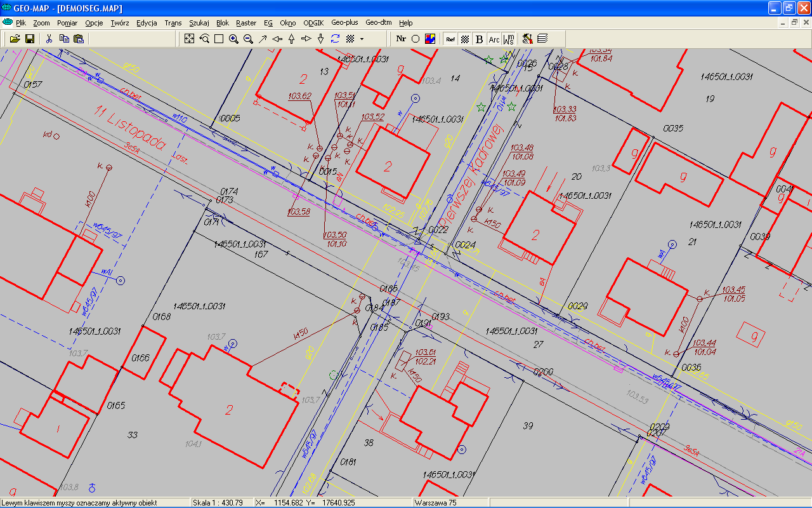812x508 pixels.
Task: Open the Pomiar menu
Action: tap(67, 23)
